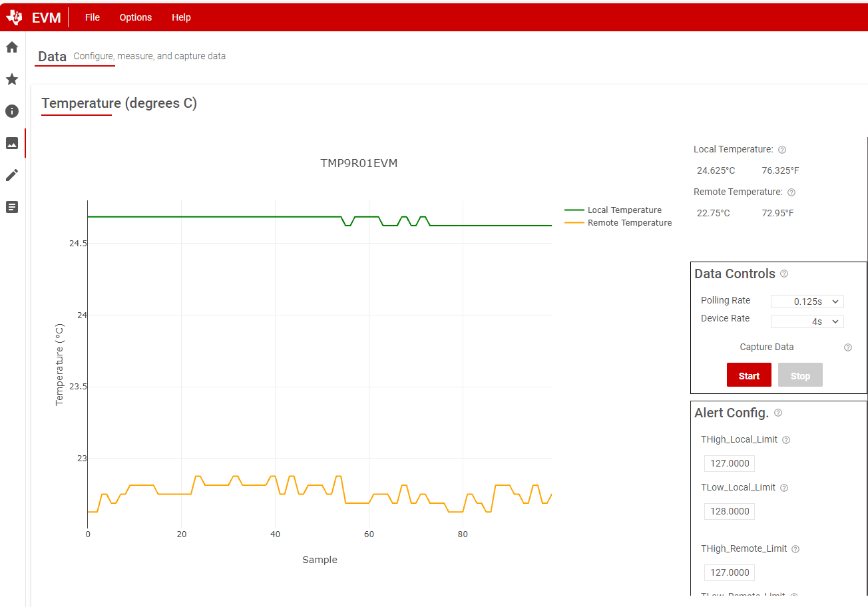Select the Data image sidebar icon
The height and width of the screenshot is (607, 868).
pyautogui.click(x=11, y=143)
